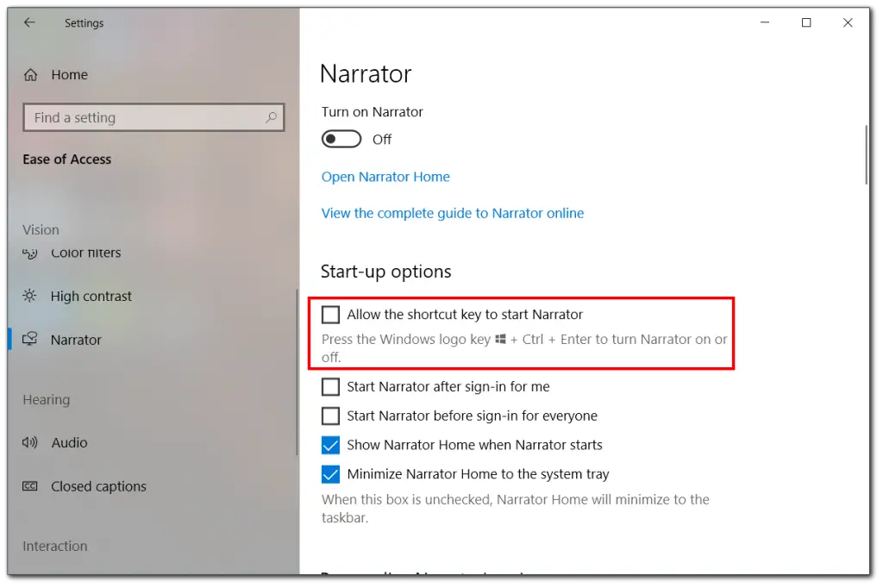Open the High contrast settings
This screenshot has width=883, height=588.
point(91,296)
